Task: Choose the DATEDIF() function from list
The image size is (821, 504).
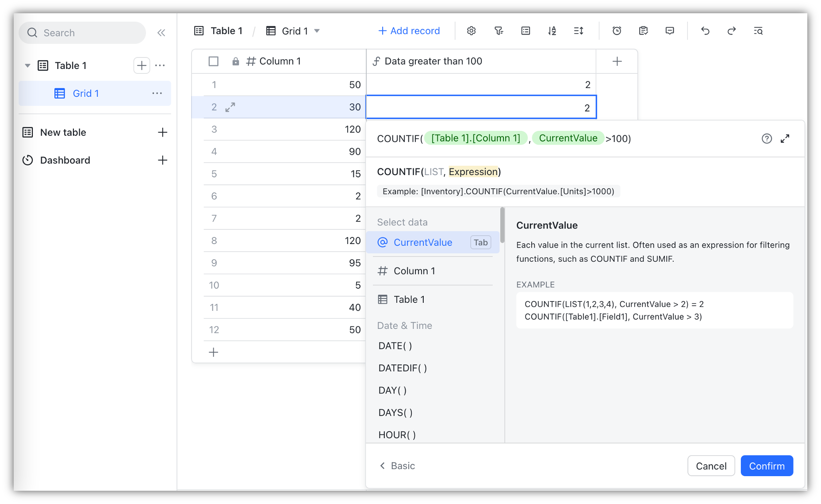Action: pos(403,368)
